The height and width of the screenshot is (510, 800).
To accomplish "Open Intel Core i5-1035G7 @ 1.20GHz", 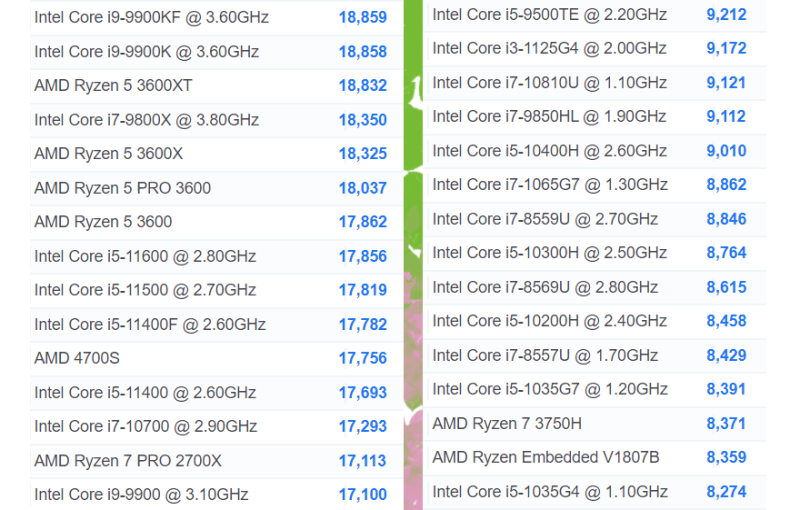I will coord(550,389).
